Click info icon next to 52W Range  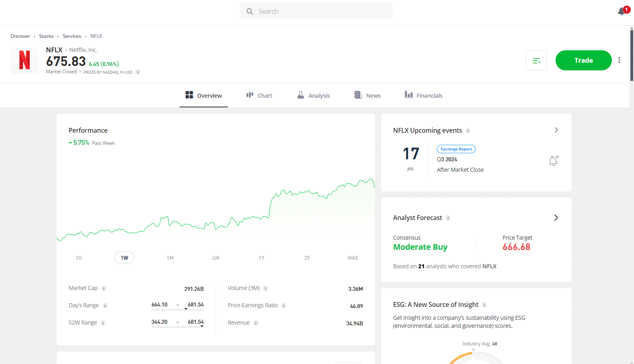(103, 323)
